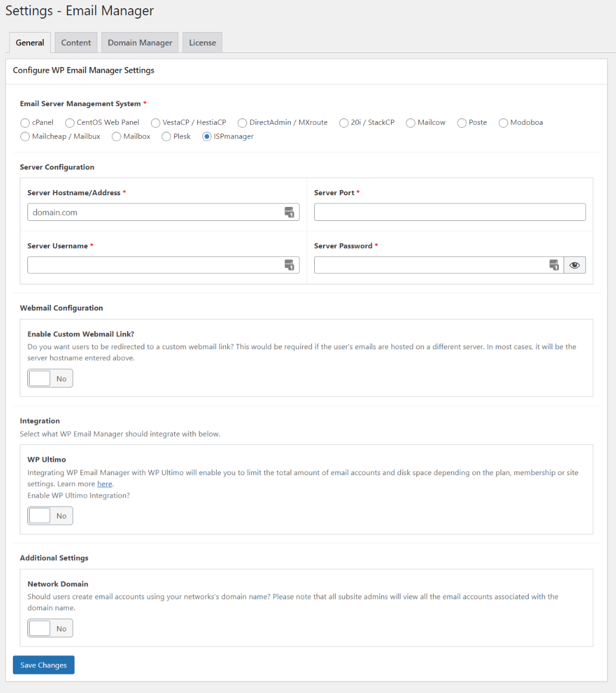Viewport: 616px width, 693px height.
Task: Focus the Server Port input field
Action: click(x=450, y=212)
